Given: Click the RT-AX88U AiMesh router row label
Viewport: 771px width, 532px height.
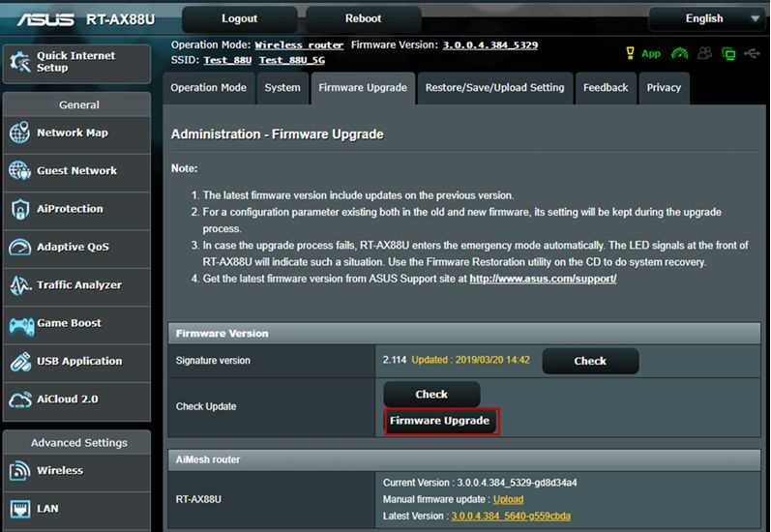Looking at the screenshot, I should pyautogui.click(x=198, y=499).
